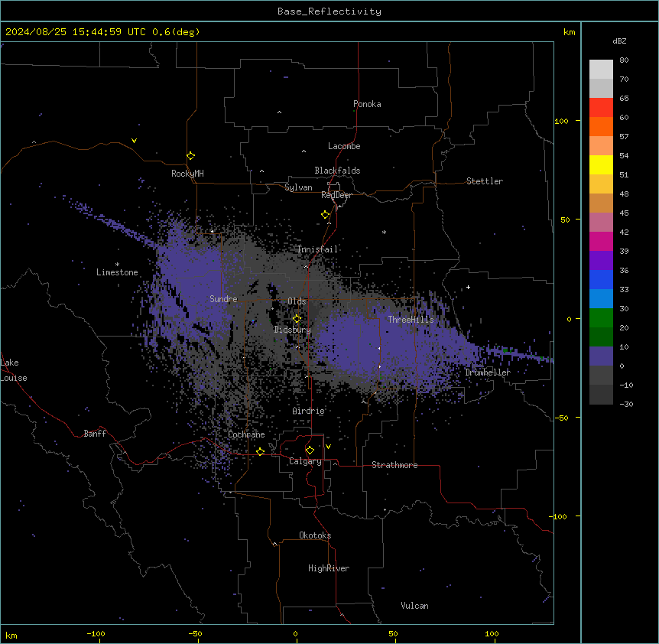Screen dimensions: 659x644
Task: Pick the blue 36-33 dBZ legend band
Action: click(601, 279)
